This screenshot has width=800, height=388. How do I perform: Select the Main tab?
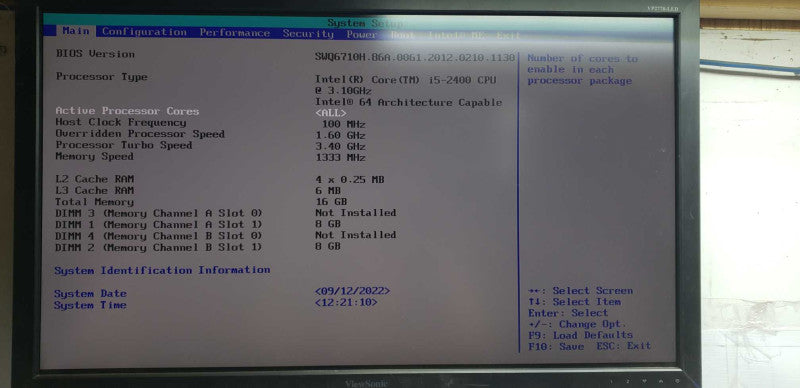76,31
